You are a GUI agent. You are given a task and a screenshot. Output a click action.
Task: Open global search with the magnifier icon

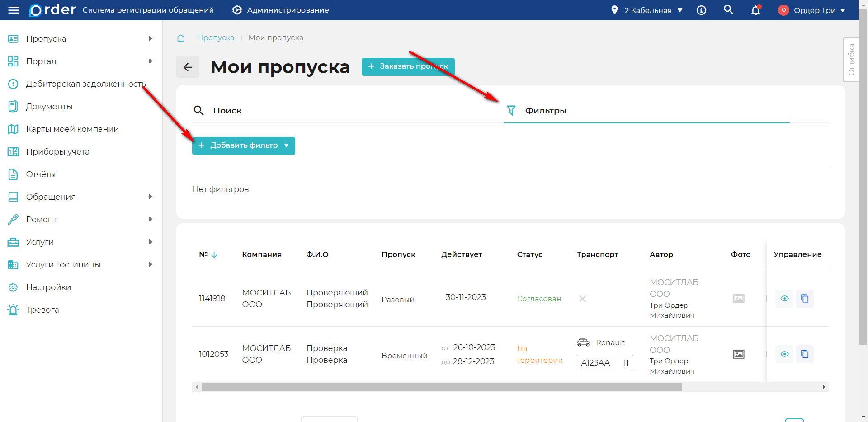tap(728, 9)
